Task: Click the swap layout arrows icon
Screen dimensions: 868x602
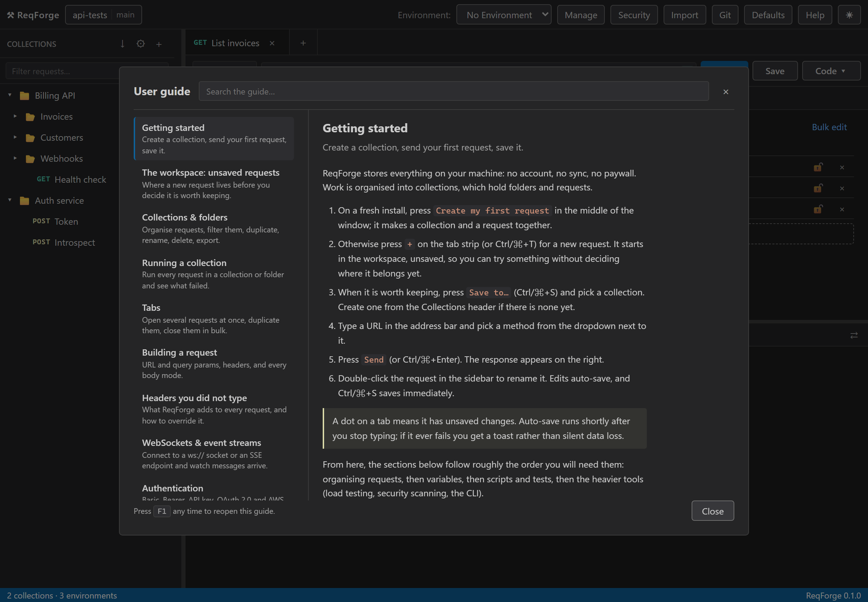Action: tap(854, 335)
